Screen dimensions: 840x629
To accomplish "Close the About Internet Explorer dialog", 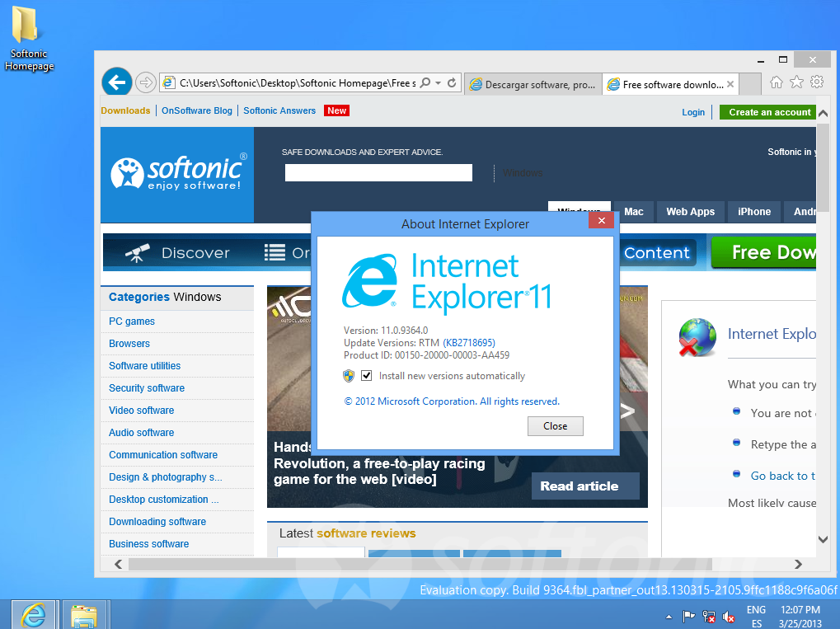I will [555, 426].
